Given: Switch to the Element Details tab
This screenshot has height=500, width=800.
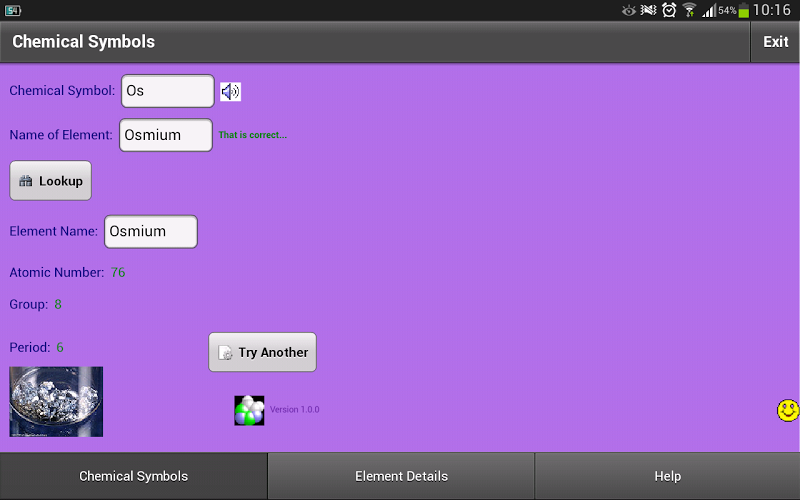Looking at the screenshot, I should coord(401,476).
